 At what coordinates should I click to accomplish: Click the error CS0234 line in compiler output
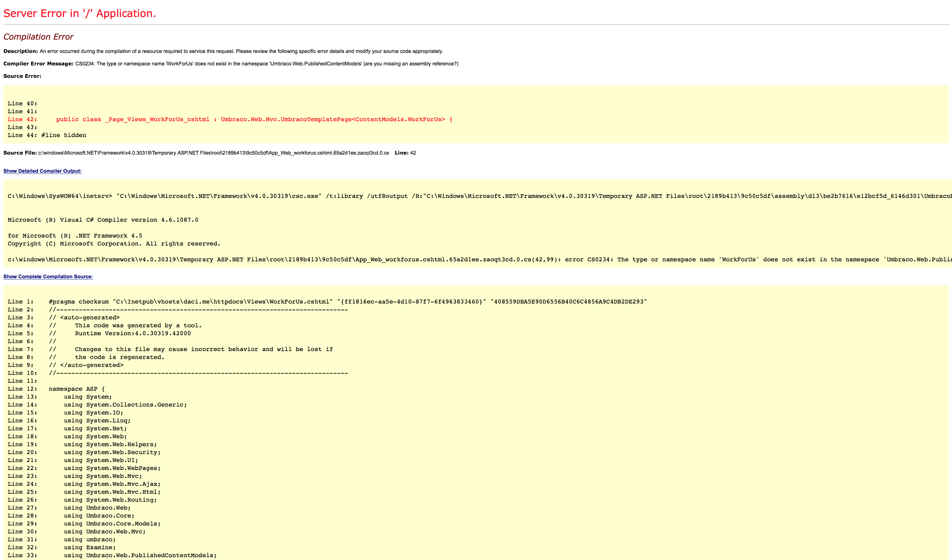coord(480,259)
